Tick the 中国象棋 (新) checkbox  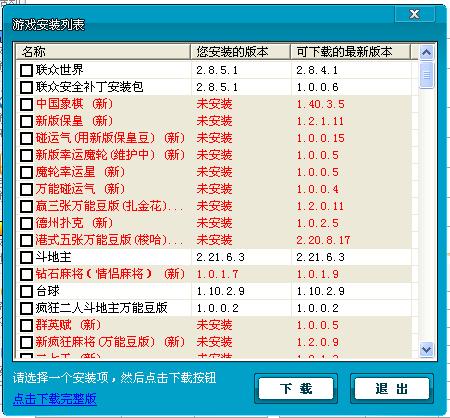coord(26,104)
